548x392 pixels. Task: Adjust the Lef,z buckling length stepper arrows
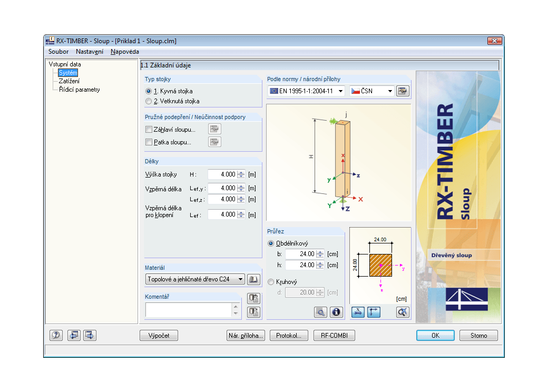[241, 200]
